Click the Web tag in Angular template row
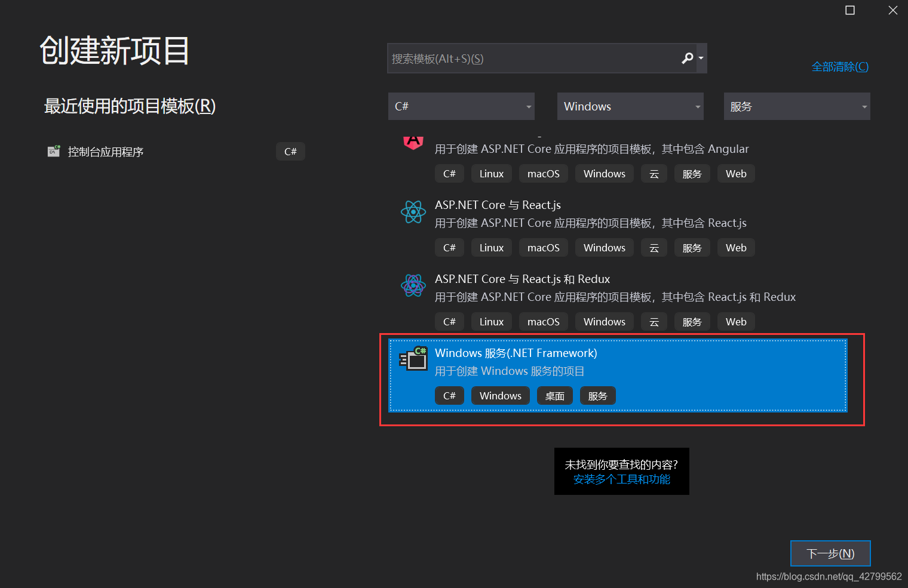 point(736,174)
